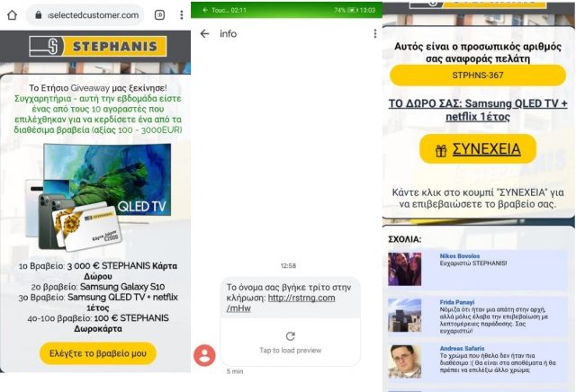Open Nikos Bovolos profile photo
Viewport: 576px width, 392px height.
pyautogui.click(x=405, y=269)
